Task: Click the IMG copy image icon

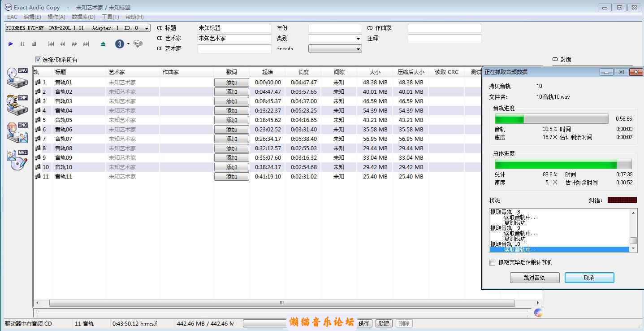Action: (17, 132)
